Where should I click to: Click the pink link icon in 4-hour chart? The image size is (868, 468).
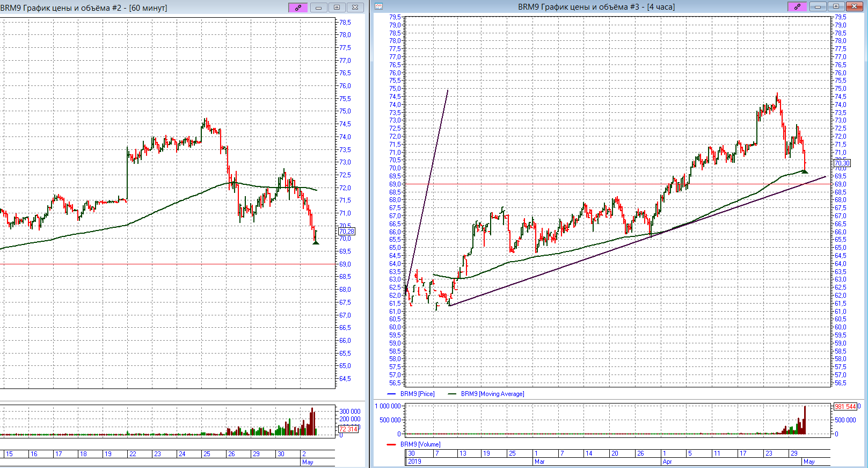click(797, 7)
